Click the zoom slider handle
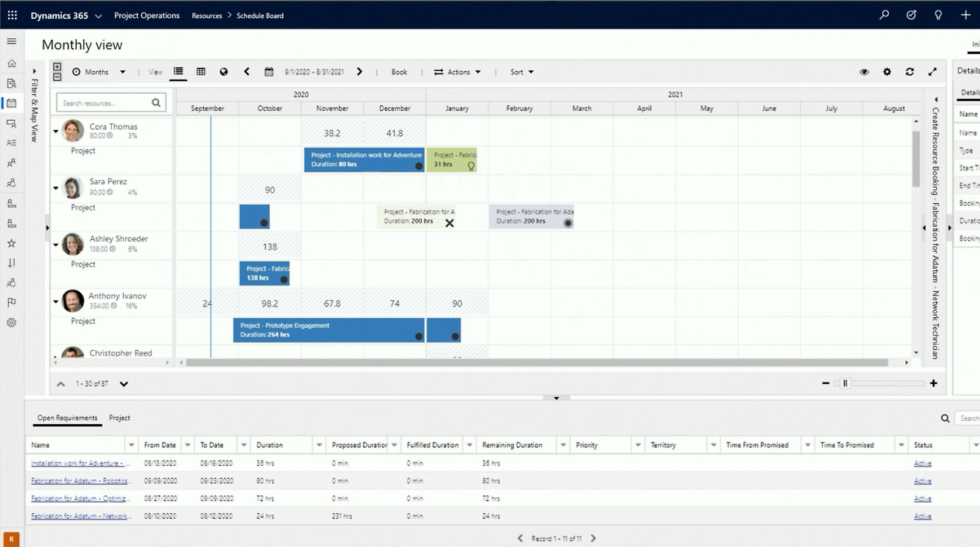This screenshot has height=547, width=980. (845, 383)
